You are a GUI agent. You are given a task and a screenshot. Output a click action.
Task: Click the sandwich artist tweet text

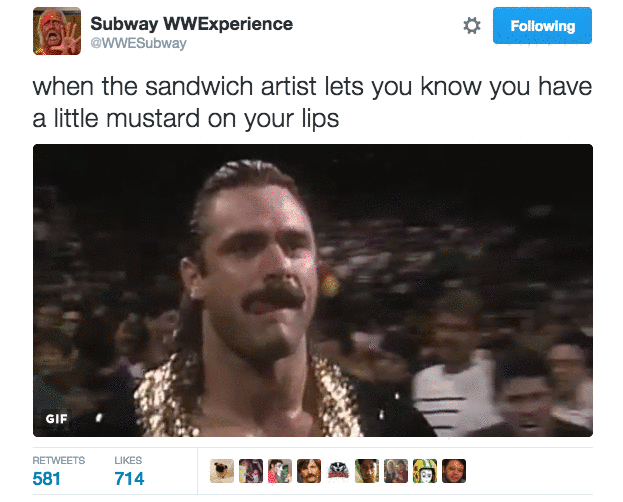[x=312, y=103]
